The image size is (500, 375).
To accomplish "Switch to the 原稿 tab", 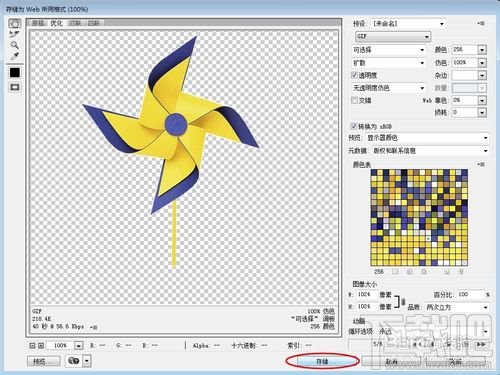I will (x=38, y=23).
